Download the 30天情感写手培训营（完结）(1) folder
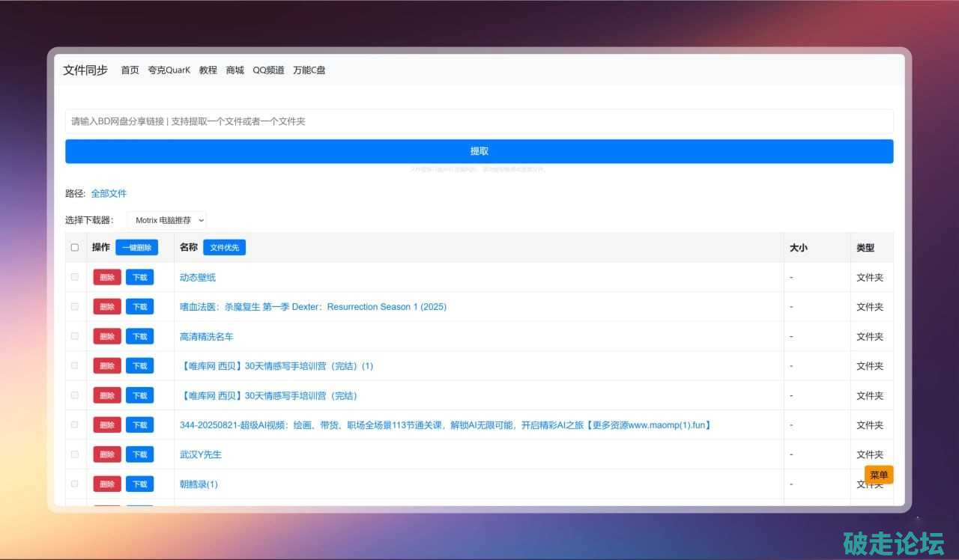The image size is (959, 560). tap(140, 366)
